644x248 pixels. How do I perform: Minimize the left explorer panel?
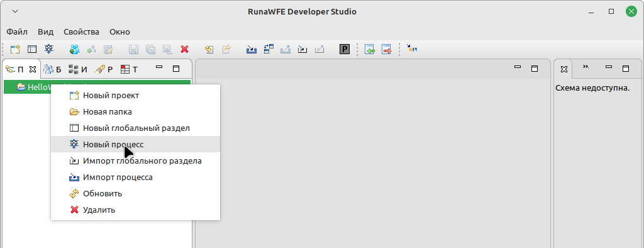159,67
